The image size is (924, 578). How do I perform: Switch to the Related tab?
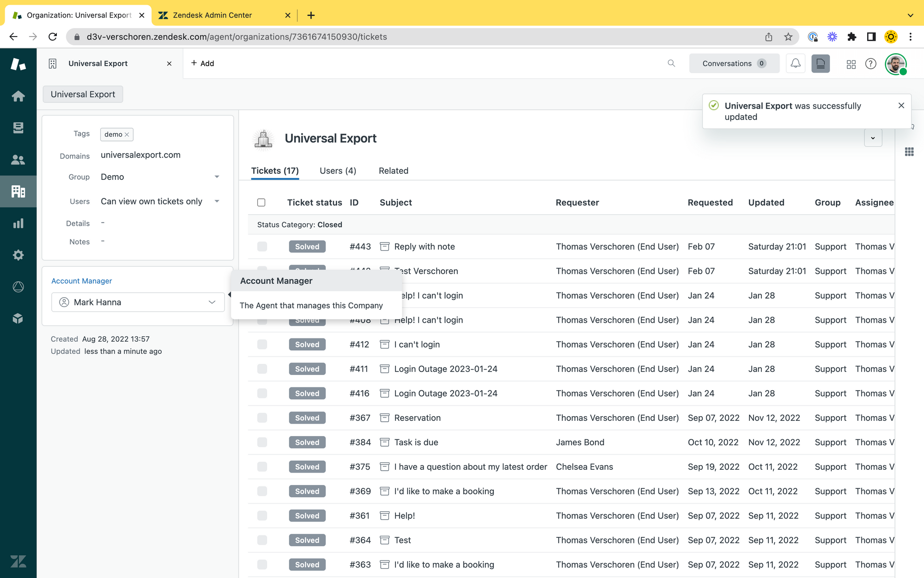[393, 171]
